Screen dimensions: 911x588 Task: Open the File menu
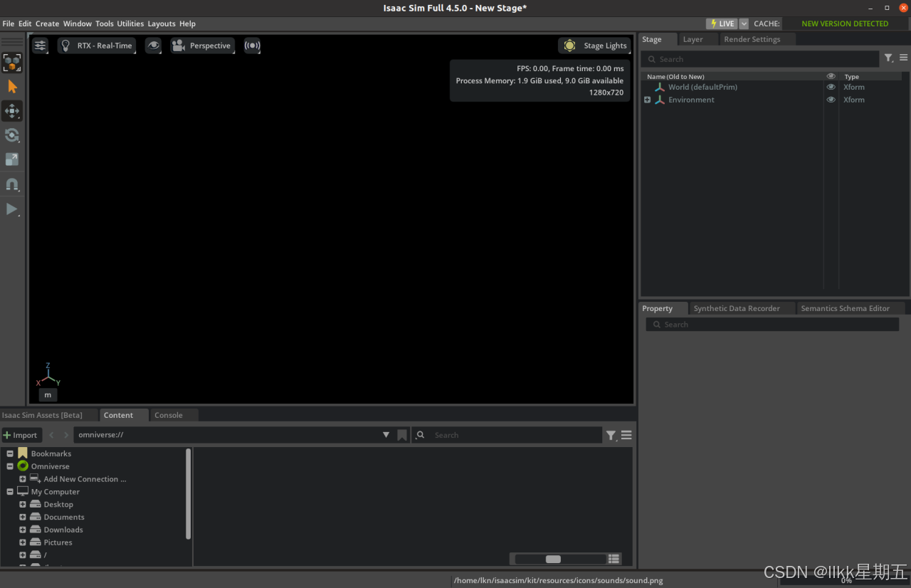tap(9, 23)
